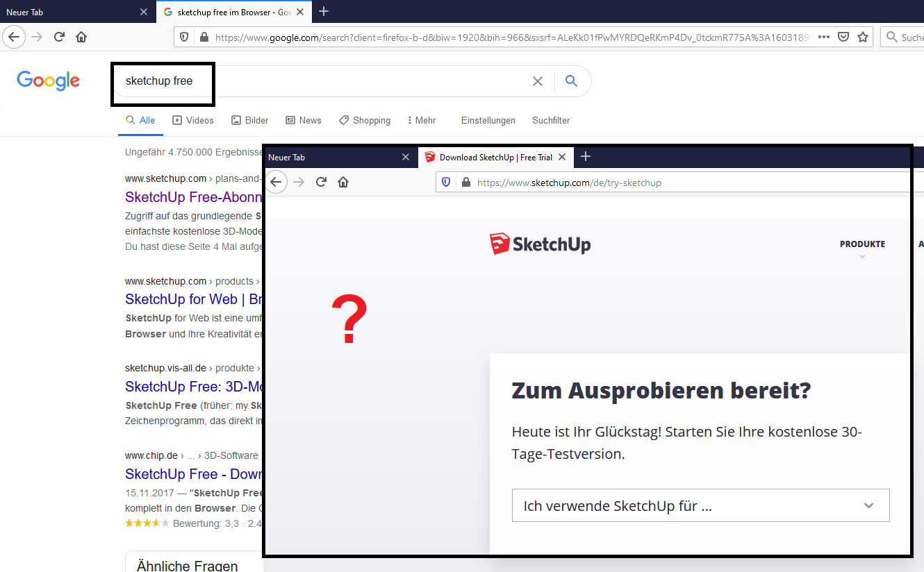
Task: Click the SketchUp logo on the page
Action: pyautogui.click(x=540, y=244)
